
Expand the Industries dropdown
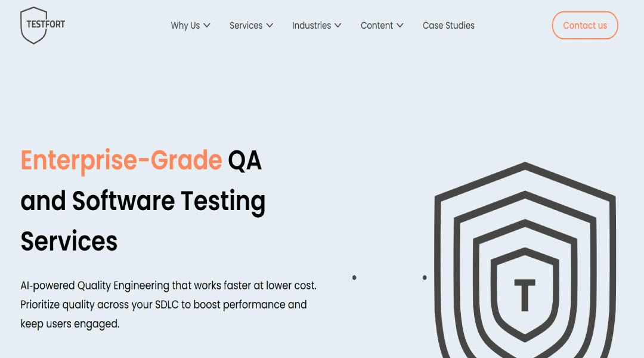[x=338, y=25]
